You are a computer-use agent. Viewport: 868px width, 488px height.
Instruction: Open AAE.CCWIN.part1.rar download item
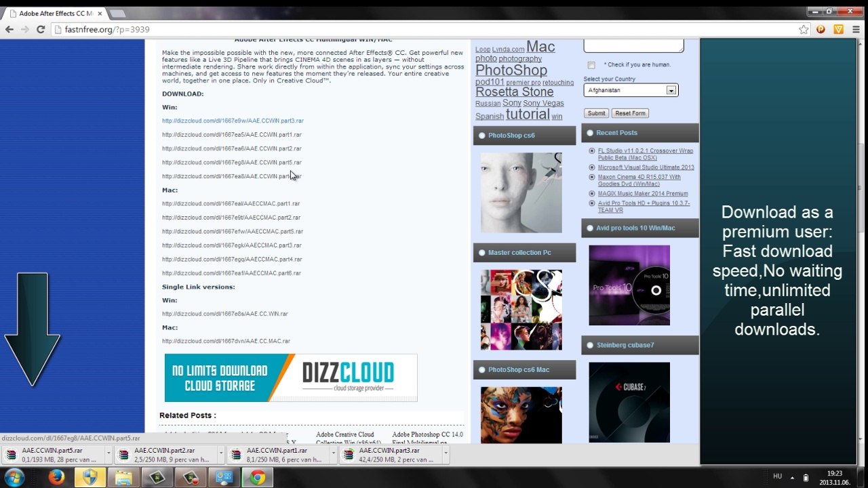(279, 455)
